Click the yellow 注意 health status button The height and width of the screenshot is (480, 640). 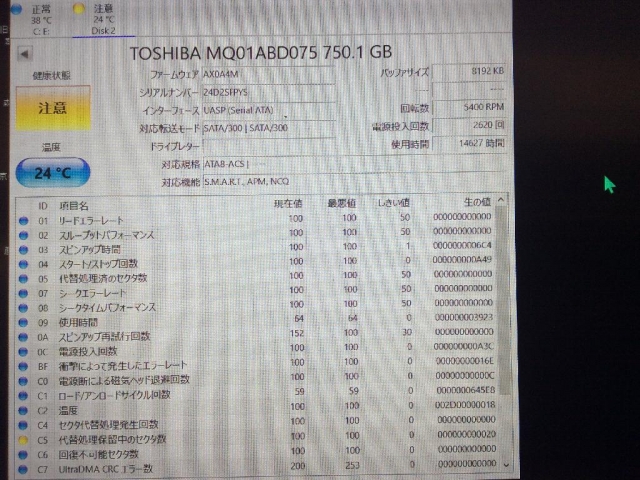coord(53,108)
